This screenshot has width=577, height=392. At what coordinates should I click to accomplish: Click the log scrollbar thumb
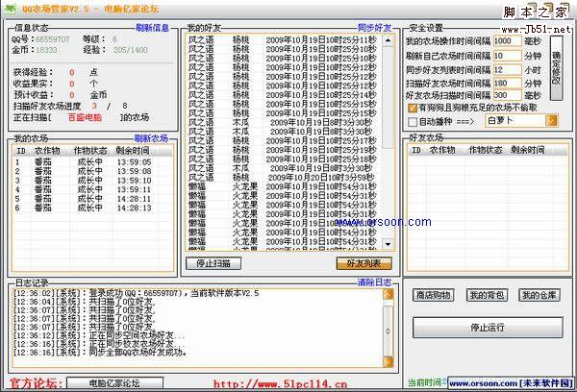(389, 331)
